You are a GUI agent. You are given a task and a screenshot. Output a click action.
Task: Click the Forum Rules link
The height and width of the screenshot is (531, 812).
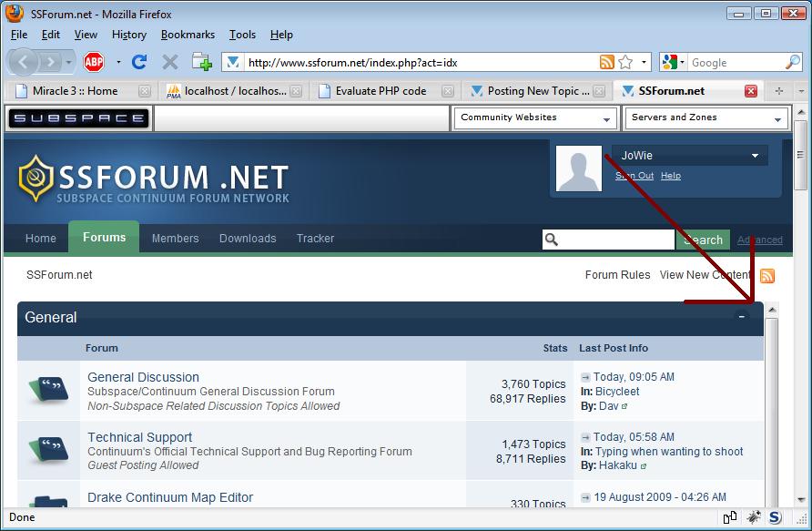click(x=618, y=275)
